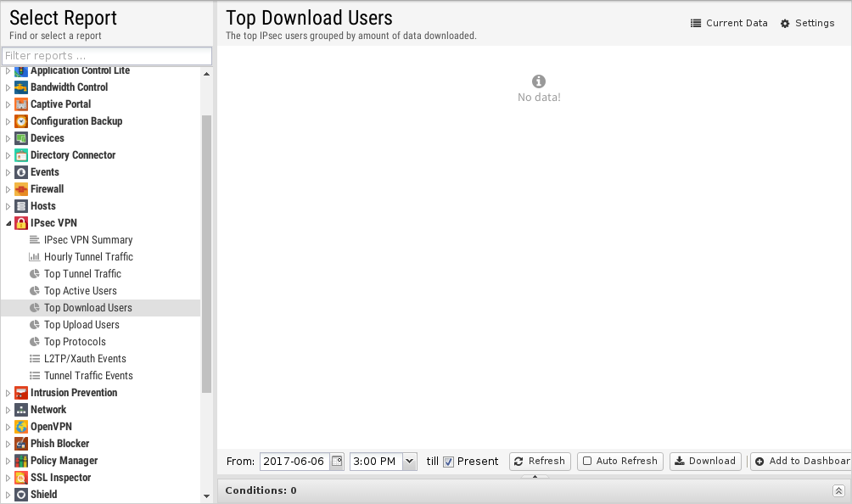Image resolution: width=852 pixels, height=504 pixels.
Task: Click the Refresh button
Action: (540, 461)
